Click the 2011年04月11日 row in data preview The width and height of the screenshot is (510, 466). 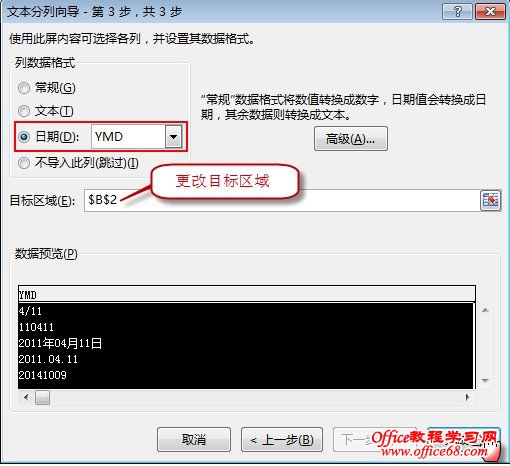[x=246, y=343]
